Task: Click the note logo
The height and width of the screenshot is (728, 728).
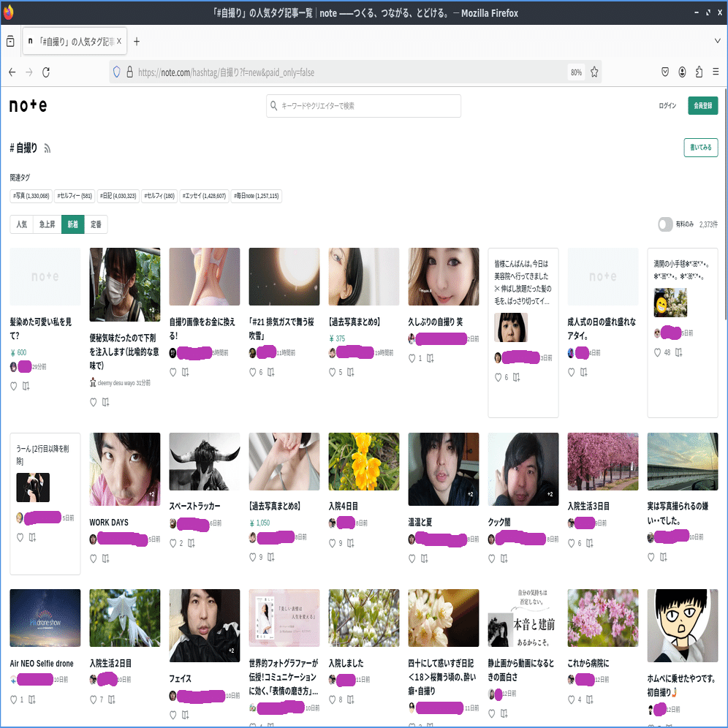Action: (28, 105)
